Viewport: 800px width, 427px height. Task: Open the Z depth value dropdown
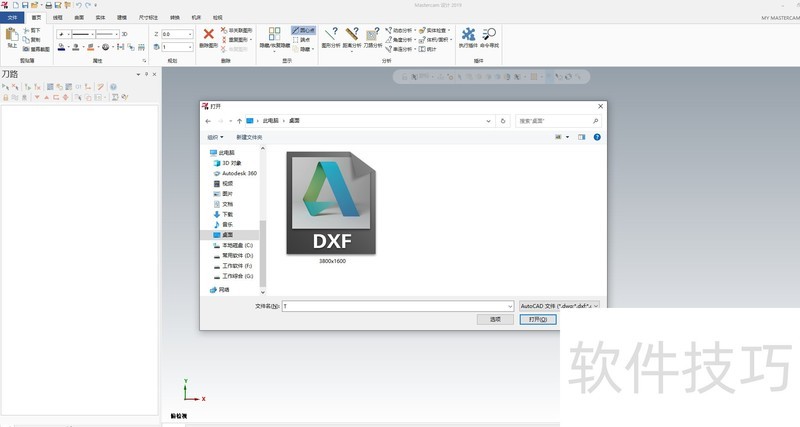[x=190, y=34]
